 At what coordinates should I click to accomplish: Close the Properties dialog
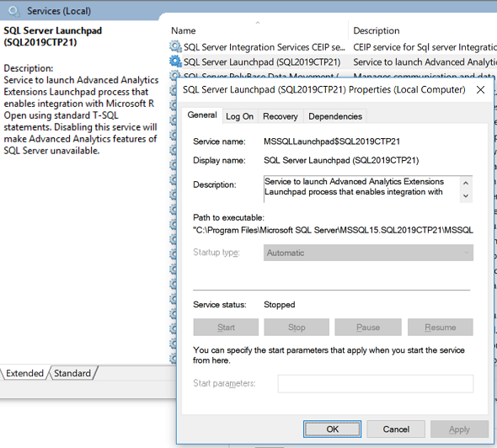(x=480, y=89)
